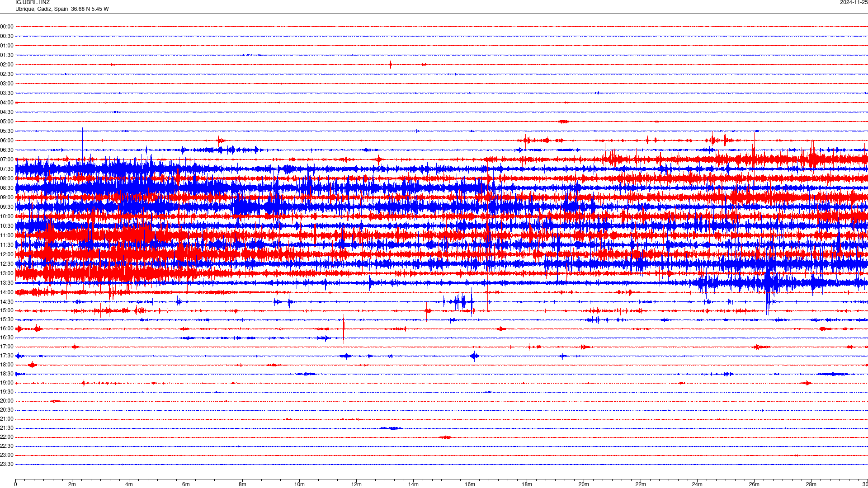This screenshot has width=868, height=488.
Task: Select the 08:30 row time label
Action: pyautogui.click(x=7, y=188)
